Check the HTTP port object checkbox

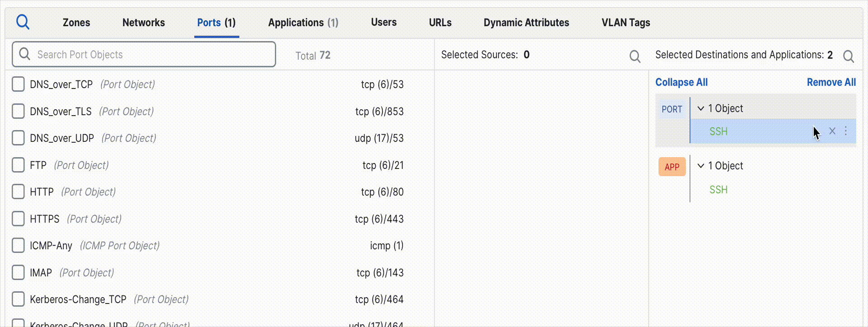pyautogui.click(x=18, y=192)
